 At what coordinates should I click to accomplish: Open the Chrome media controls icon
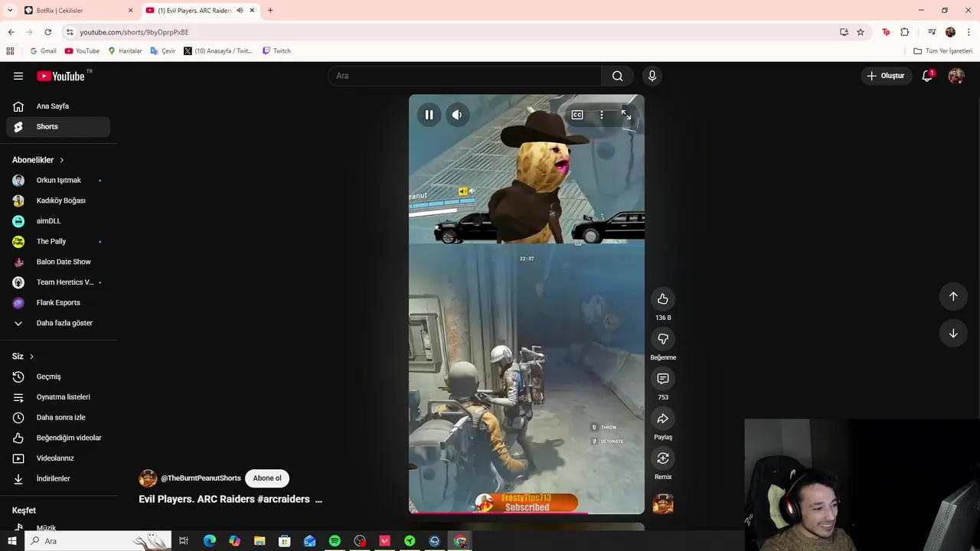coord(932,32)
